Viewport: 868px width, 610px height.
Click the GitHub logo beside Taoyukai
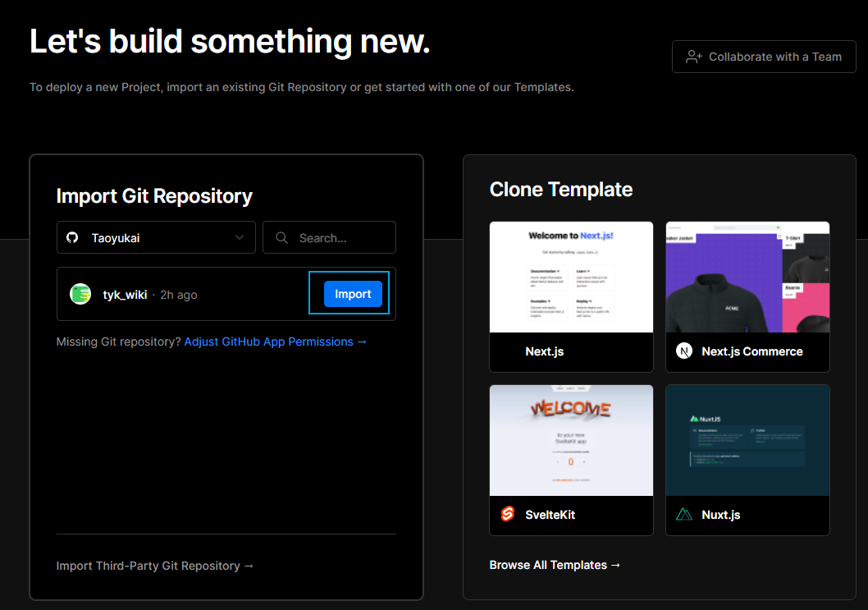click(72, 238)
